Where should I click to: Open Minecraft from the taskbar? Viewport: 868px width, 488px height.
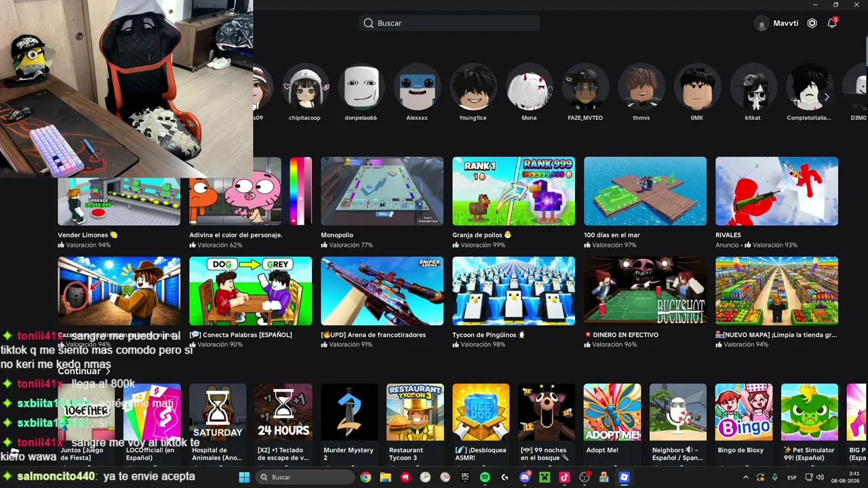coord(545,477)
